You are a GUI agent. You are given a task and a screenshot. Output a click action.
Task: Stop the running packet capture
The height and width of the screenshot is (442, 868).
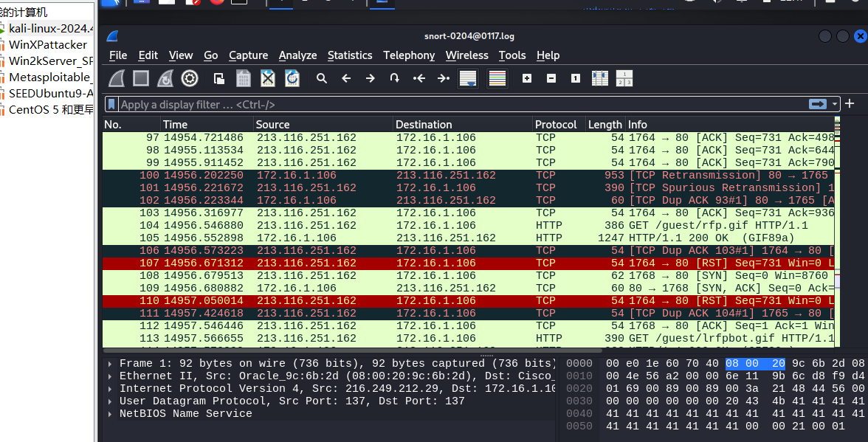(141, 78)
